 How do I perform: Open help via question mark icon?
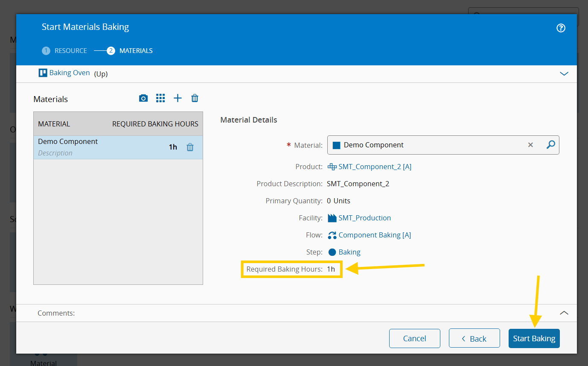[561, 28]
